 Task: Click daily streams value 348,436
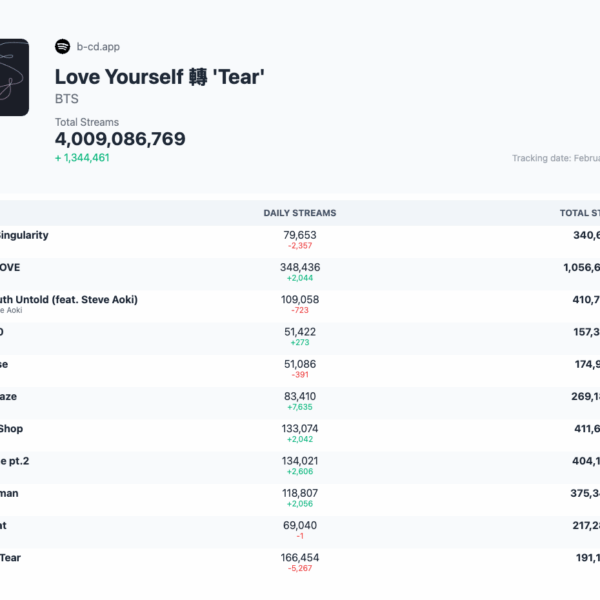pos(300,267)
